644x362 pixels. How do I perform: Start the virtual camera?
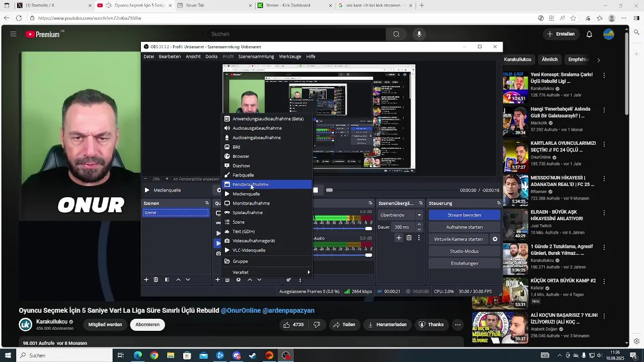pyautogui.click(x=458, y=239)
